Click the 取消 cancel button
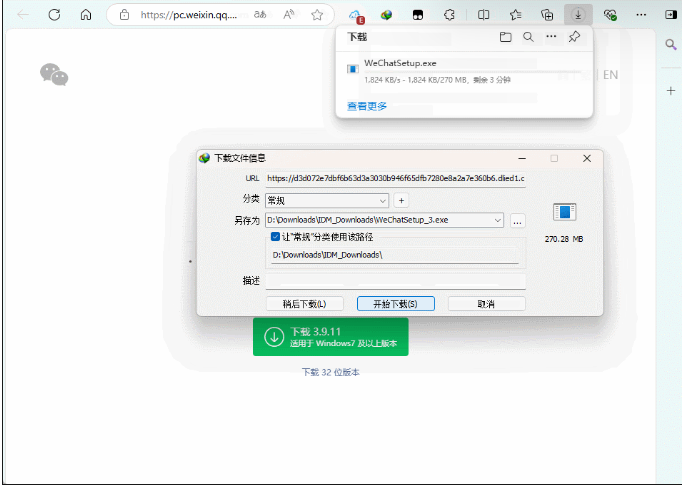This screenshot has height=490, width=682. (486, 304)
